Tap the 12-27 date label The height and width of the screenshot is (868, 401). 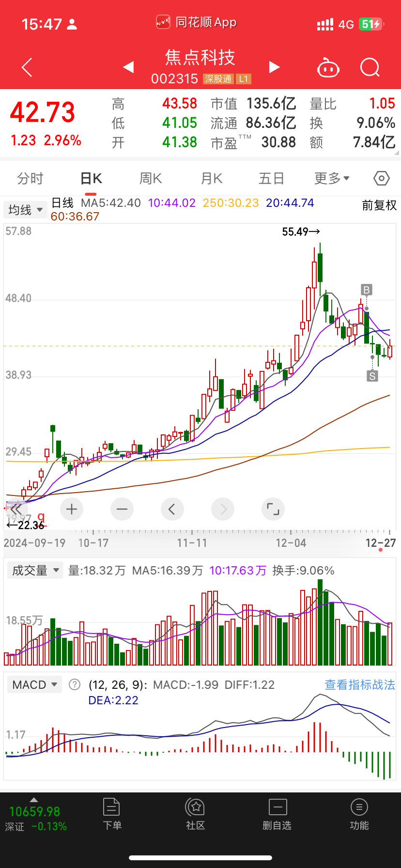(381, 543)
